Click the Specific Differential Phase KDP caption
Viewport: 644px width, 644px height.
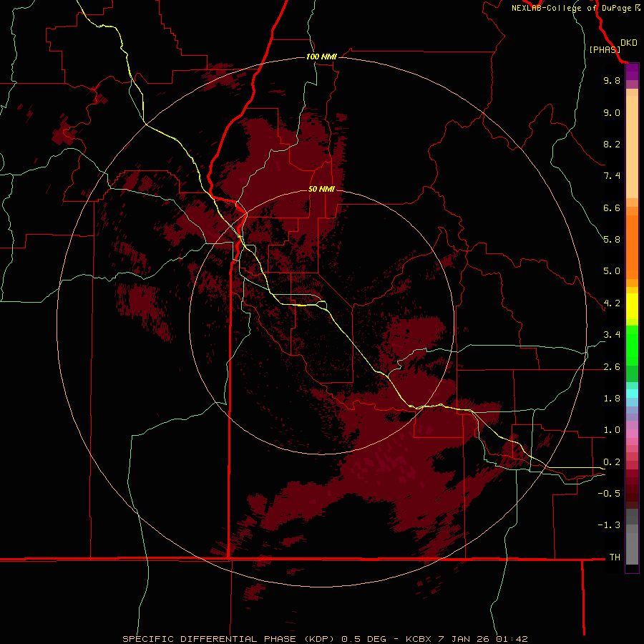tap(326, 639)
